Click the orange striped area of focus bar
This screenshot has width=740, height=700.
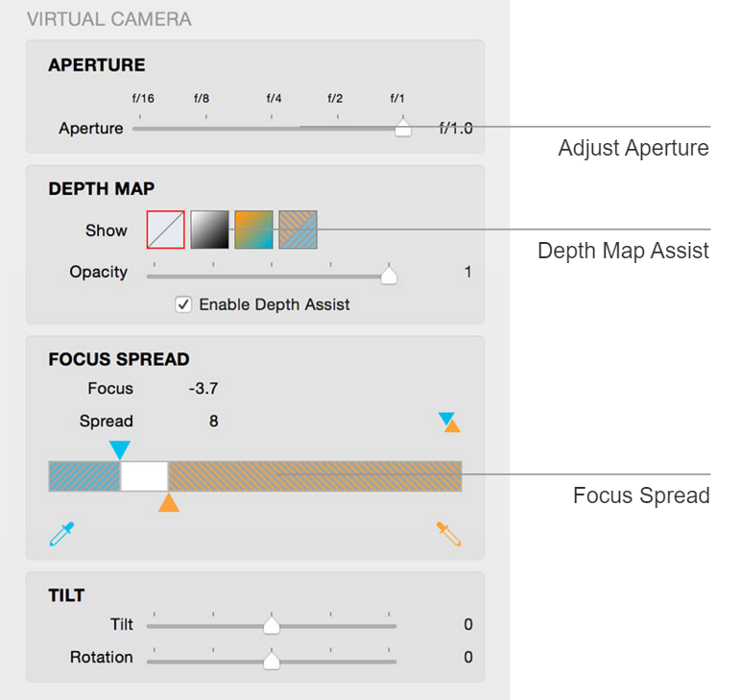(315, 476)
